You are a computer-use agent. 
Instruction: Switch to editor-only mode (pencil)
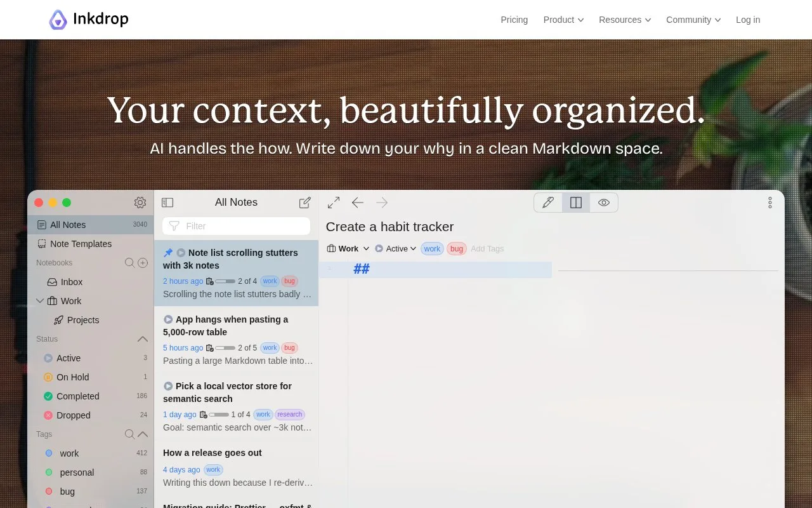point(548,203)
